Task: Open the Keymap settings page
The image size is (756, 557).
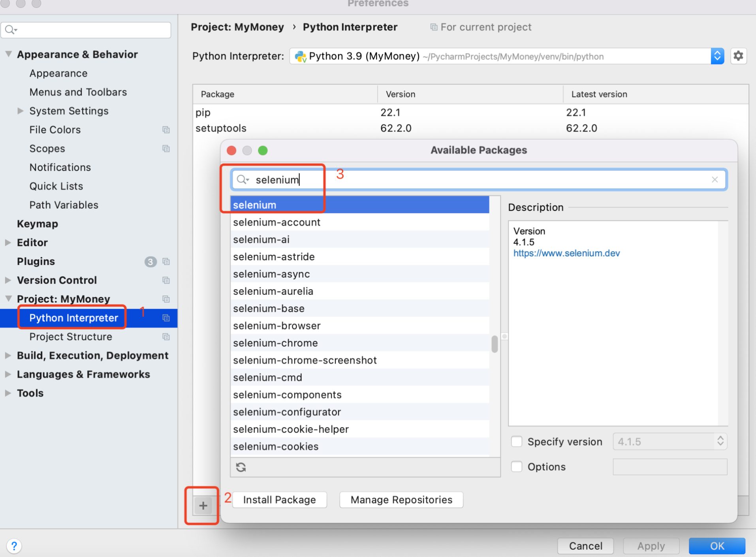Action: pos(38,224)
